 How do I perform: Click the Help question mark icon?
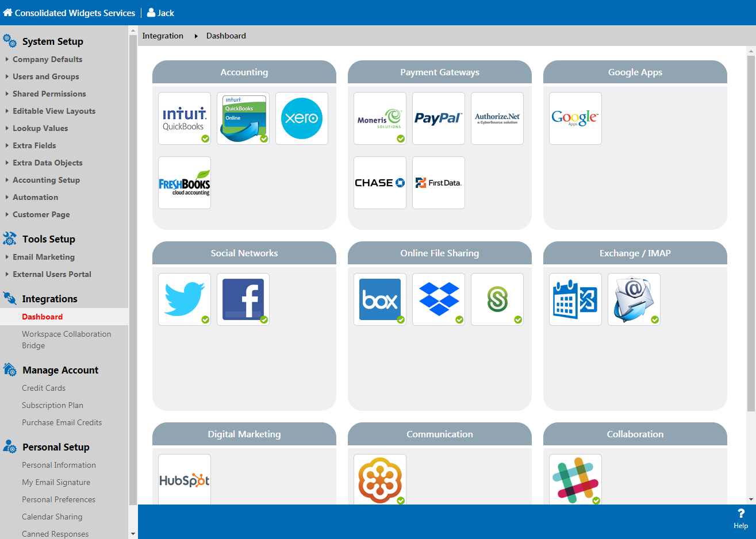(741, 514)
